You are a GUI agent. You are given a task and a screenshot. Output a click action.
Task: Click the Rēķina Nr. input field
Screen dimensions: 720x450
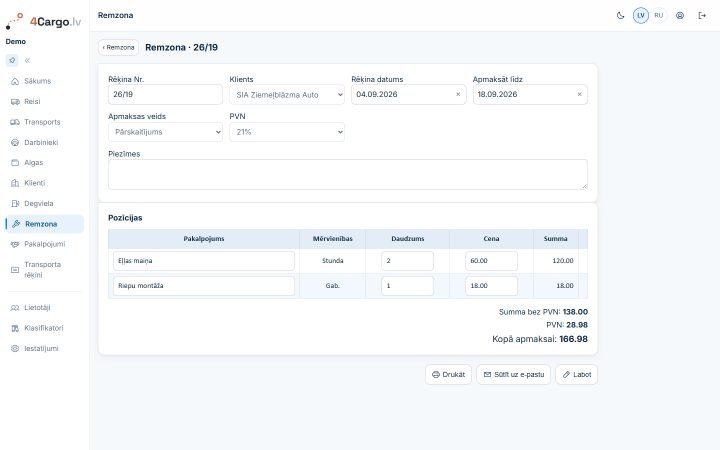point(165,95)
